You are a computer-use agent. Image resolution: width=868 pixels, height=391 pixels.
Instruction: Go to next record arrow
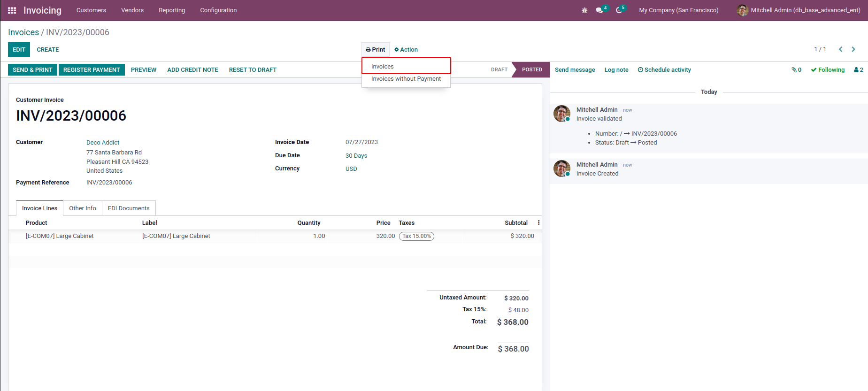click(x=853, y=49)
